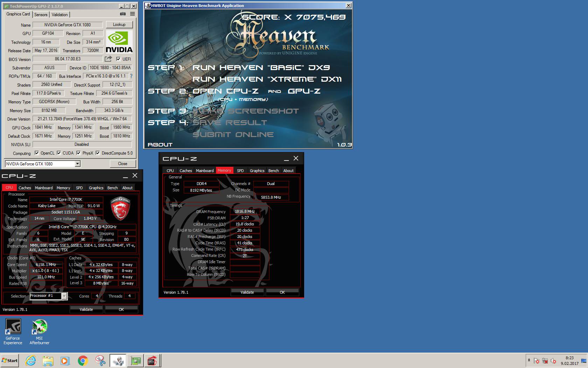Click GPU-Z link in Heaven step 2
The image size is (588, 368).
304,91
